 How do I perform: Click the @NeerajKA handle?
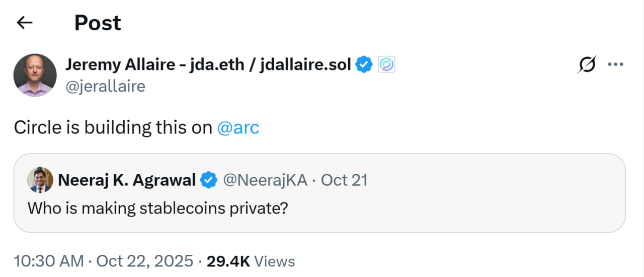click(265, 180)
